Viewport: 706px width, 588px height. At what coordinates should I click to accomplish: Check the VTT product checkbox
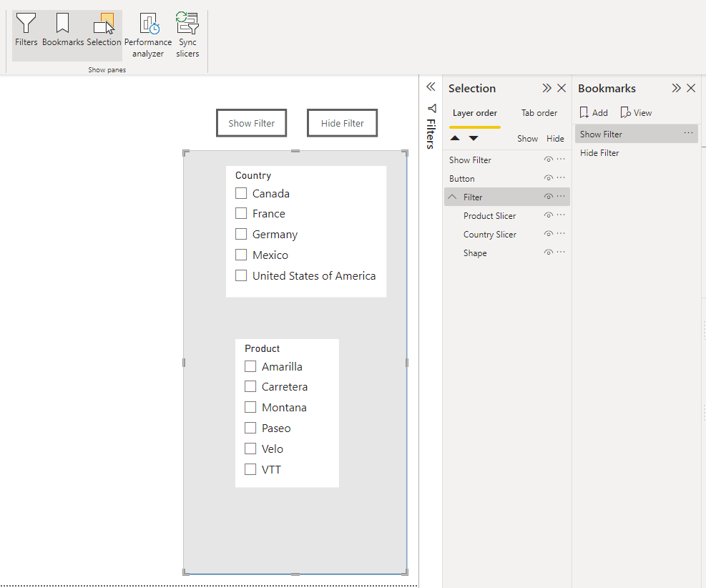[250, 469]
